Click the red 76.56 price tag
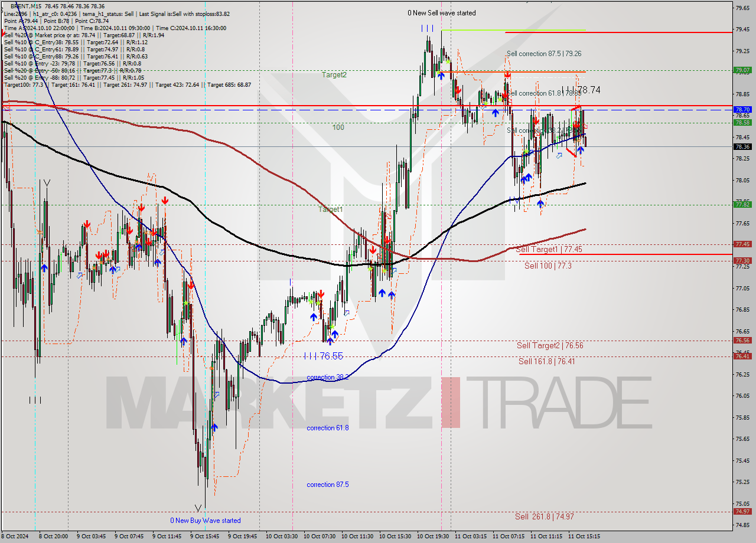This screenshot has height=543, width=756. click(x=742, y=341)
